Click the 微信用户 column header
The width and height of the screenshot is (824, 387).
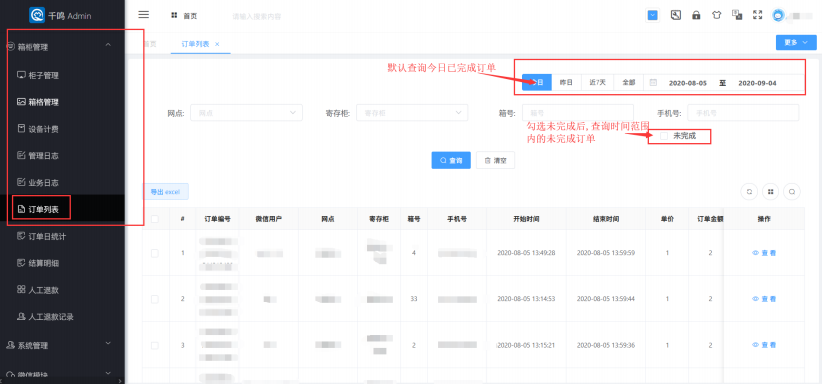[x=269, y=219]
